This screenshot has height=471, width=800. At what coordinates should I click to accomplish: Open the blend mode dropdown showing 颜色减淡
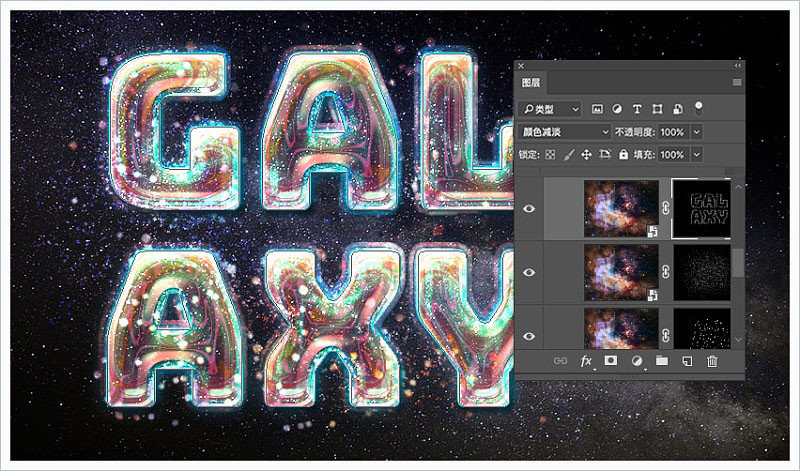click(564, 132)
